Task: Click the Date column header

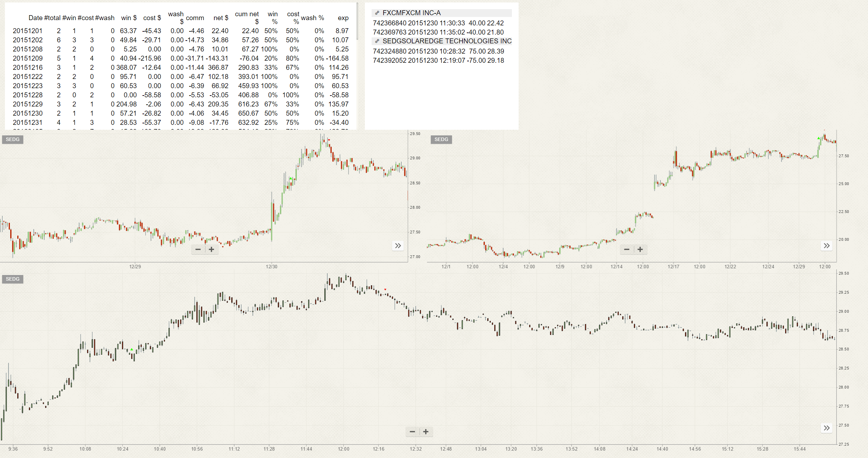Action: 35,18
